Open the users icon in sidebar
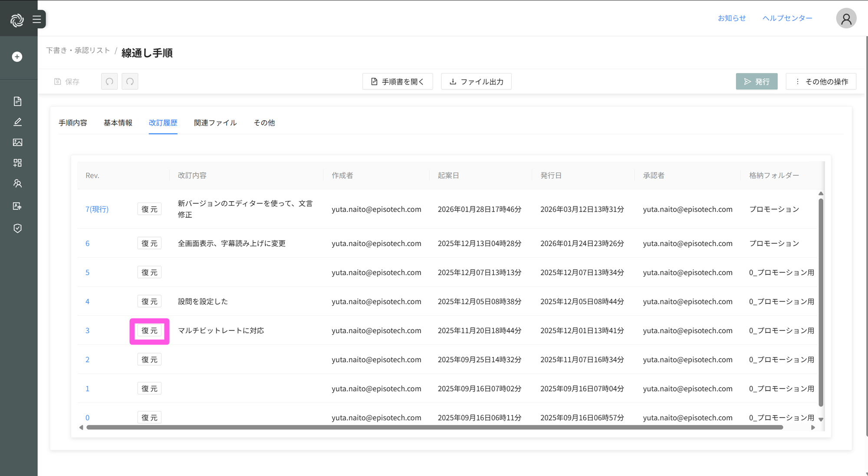 pyautogui.click(x=17, y=184)
